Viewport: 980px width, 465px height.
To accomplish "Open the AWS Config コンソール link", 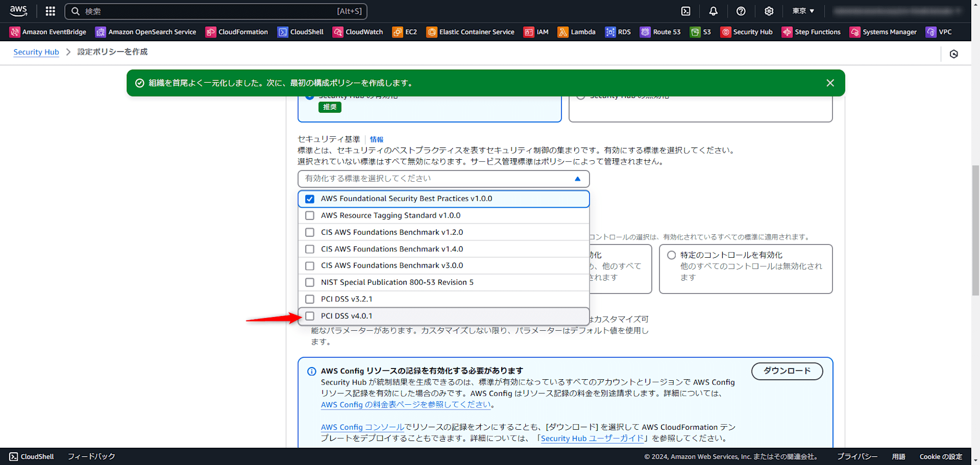I will (363, 427).
